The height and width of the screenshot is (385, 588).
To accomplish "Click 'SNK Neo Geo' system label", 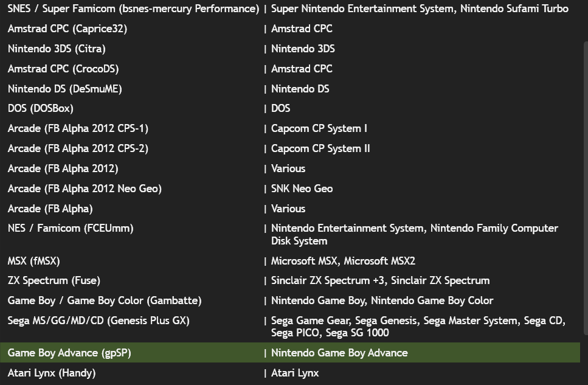I will [x=302, y=189].
